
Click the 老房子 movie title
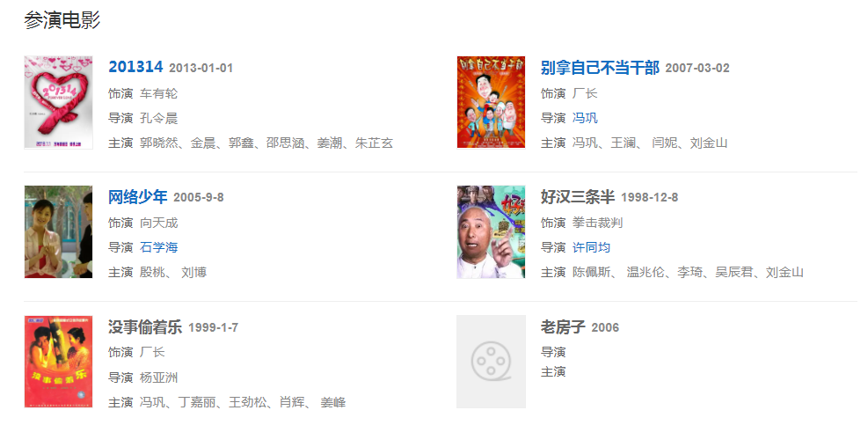click(x=563, y=327)
